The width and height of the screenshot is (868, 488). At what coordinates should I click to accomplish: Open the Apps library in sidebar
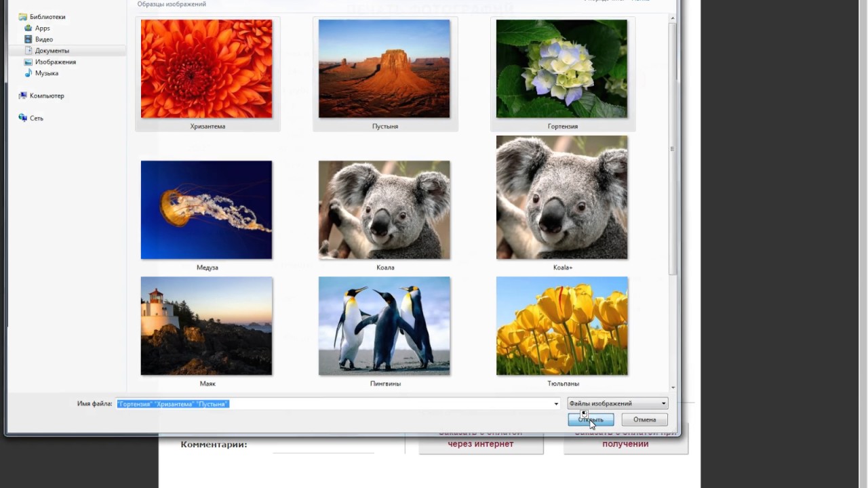(x=42, y=28)
